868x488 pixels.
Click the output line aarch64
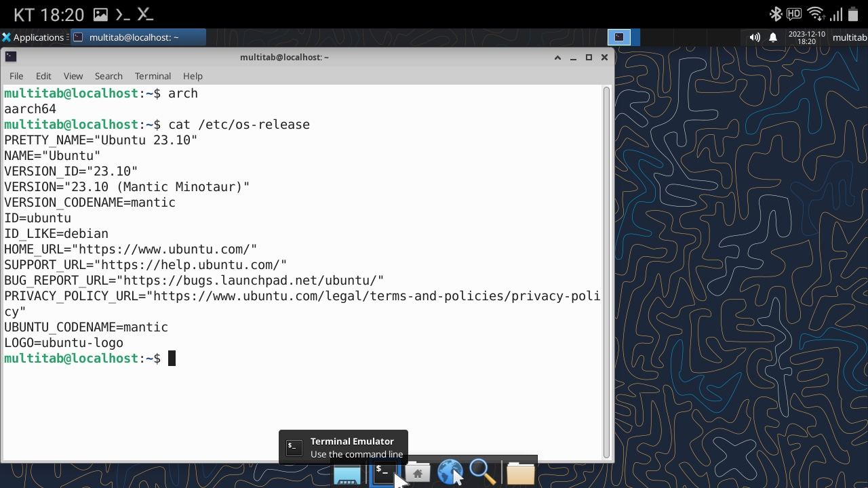click(x=30, y=108)
